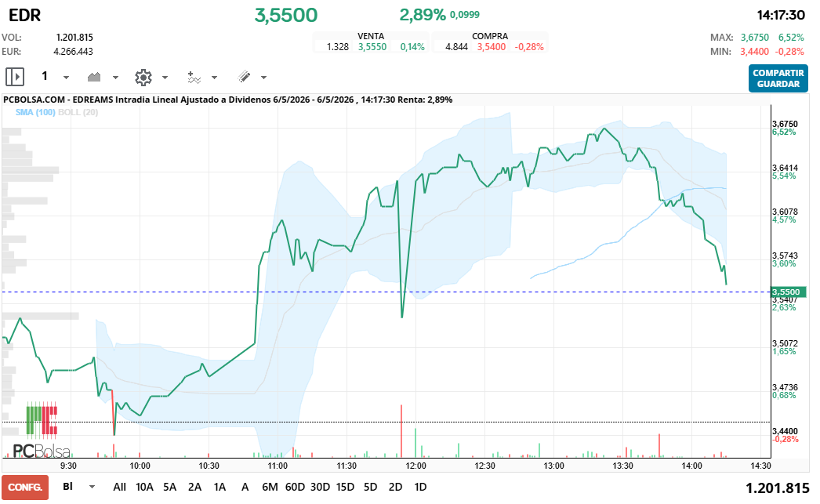Click the MIN value 3,4400

point(755,51)
